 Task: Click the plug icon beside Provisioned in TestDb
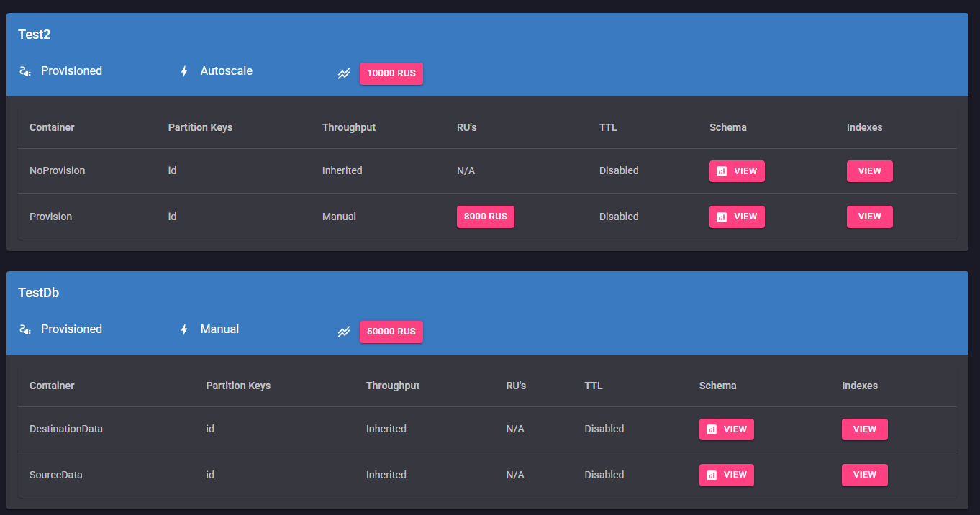point(24,329)
